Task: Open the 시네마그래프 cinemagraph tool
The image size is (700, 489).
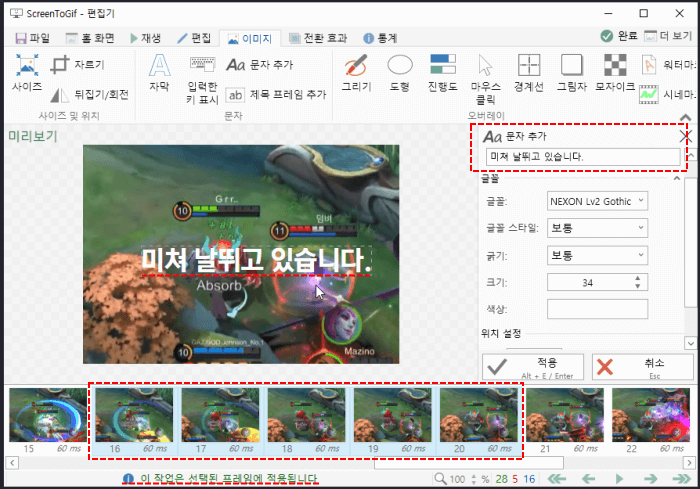Action: tap(667, 94)
